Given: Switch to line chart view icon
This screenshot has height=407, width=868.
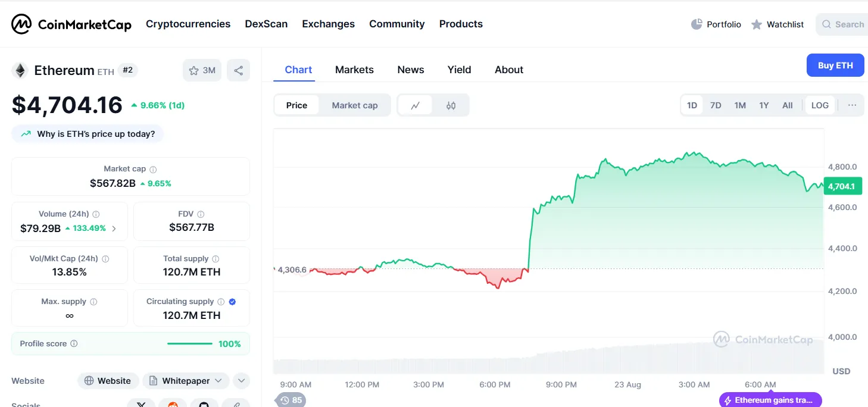Looking at the screenshot, I should 416,105.
